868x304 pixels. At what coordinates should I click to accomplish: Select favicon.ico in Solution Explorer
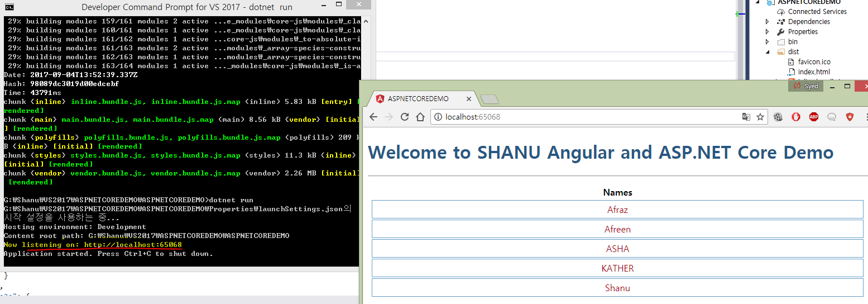click(814, 62)
